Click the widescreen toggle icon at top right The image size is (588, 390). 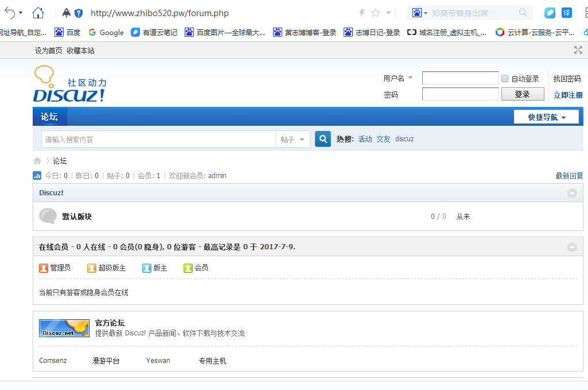578,51
